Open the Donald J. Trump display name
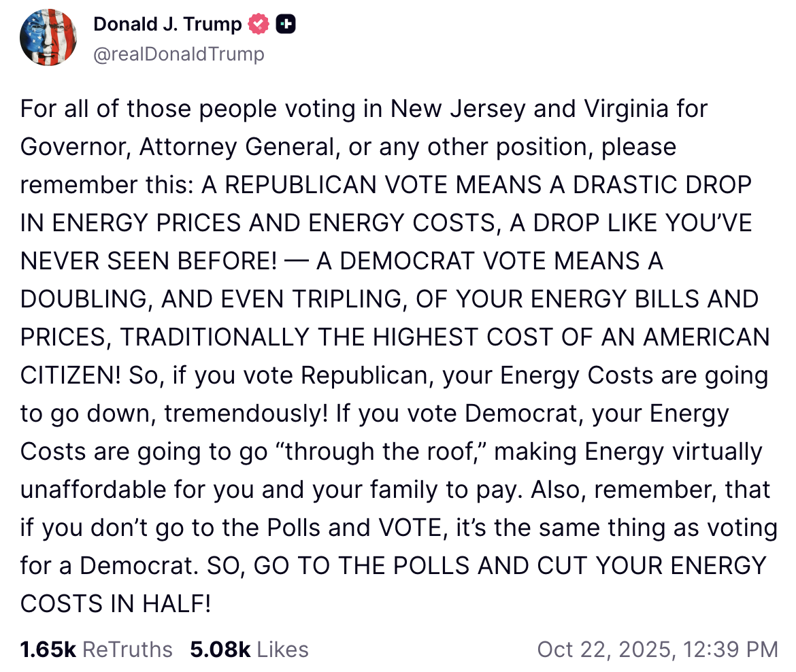This screenshot has height=672, width=796. (167, 24)
